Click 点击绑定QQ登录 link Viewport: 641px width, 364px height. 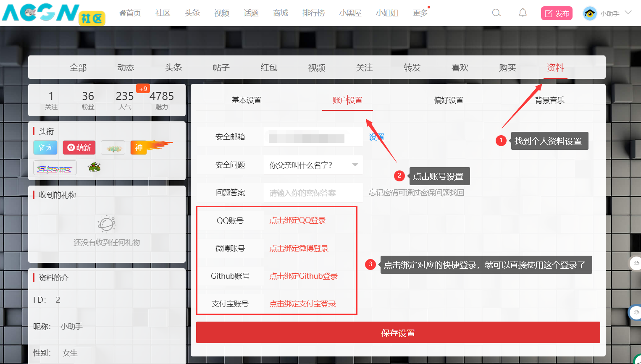click(x=297, y=220)
